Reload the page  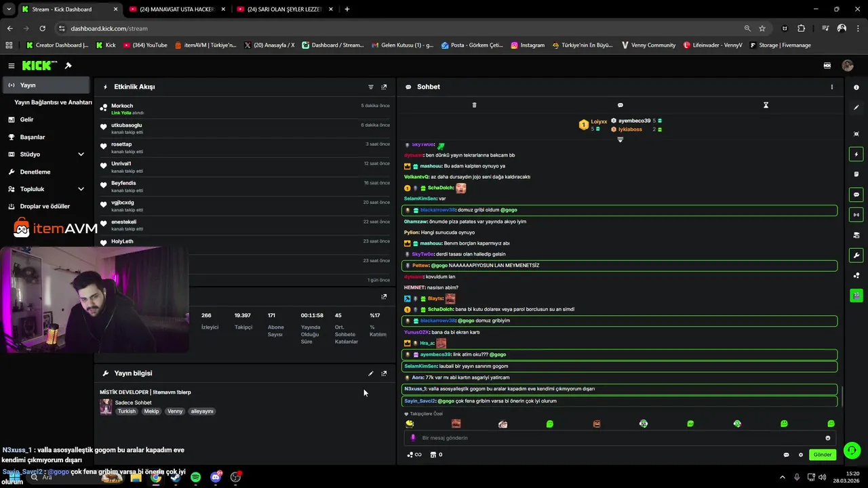(42, 28)
